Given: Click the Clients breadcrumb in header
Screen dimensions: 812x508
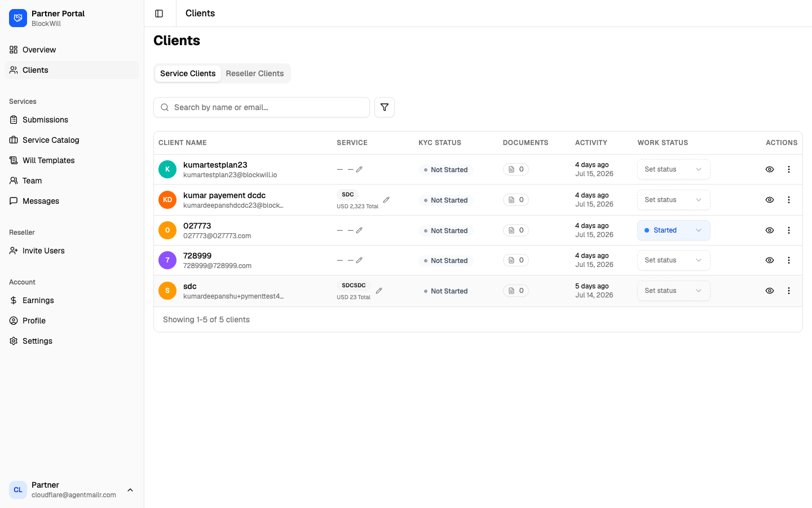Looking at the screenshot, I should (200, 13).
